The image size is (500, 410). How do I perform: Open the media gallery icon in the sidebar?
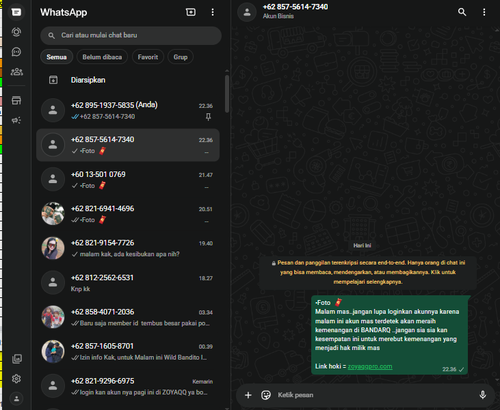tap(16, 359)
